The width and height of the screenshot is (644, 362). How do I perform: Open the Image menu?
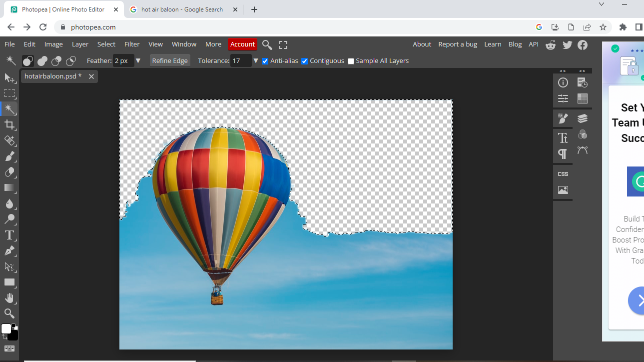(x=53, y=44)
